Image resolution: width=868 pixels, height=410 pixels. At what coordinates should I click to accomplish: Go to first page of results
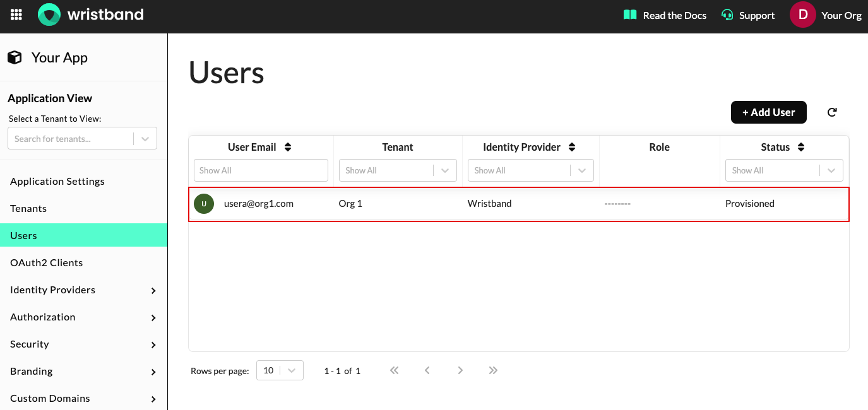pyautogui.click(x=395, y=370)
